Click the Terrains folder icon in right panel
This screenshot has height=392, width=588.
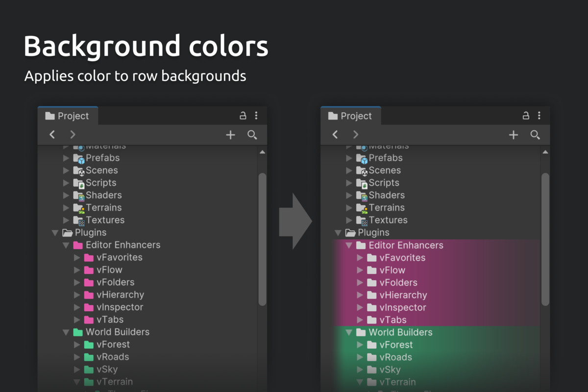click(x=362, y=208)
